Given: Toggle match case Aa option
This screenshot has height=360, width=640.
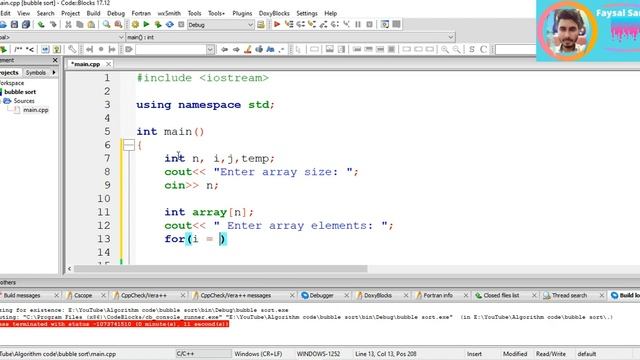Looking at the screenshot, I should coord(270,49).
